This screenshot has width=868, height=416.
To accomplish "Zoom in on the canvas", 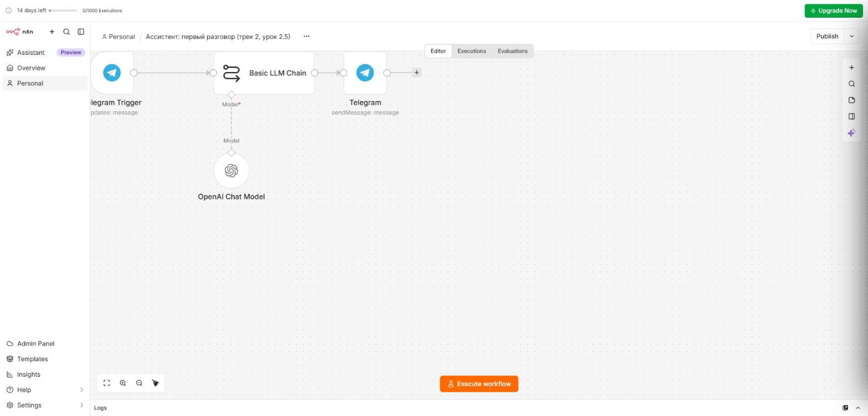I will point(123,383).
